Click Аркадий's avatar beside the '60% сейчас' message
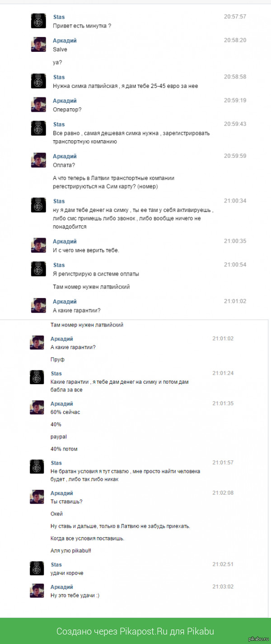 point(37,408)
